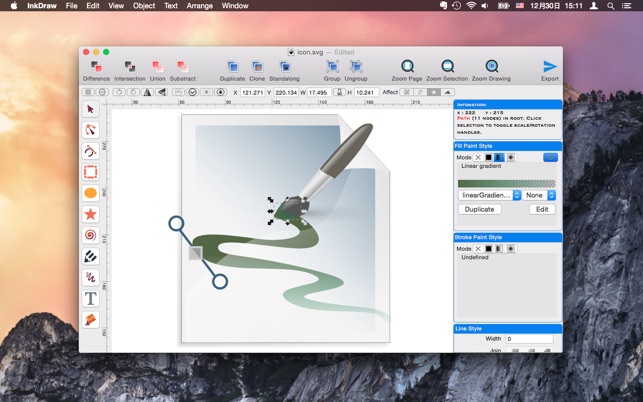Set stroke mode to no paint

(478, 248)
